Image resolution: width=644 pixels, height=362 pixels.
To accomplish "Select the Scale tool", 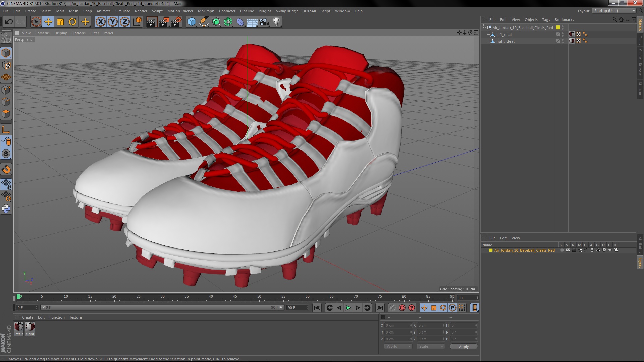I will (60, 22).
